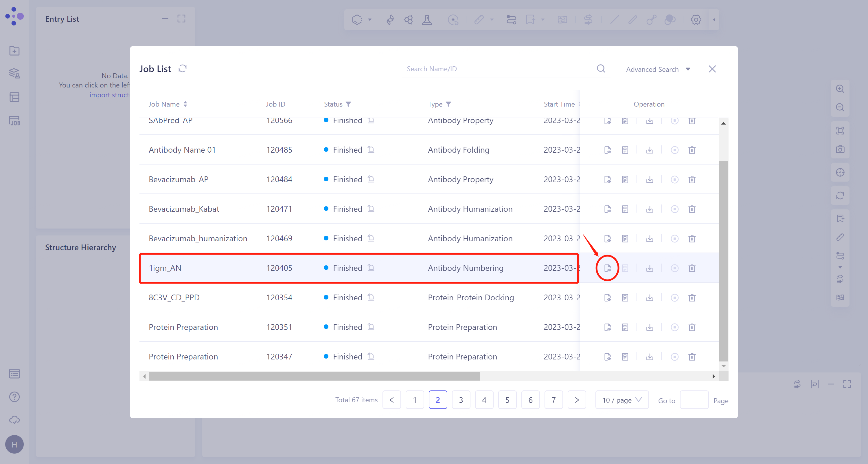Go to page 3 of jobs

pos(461,400)
